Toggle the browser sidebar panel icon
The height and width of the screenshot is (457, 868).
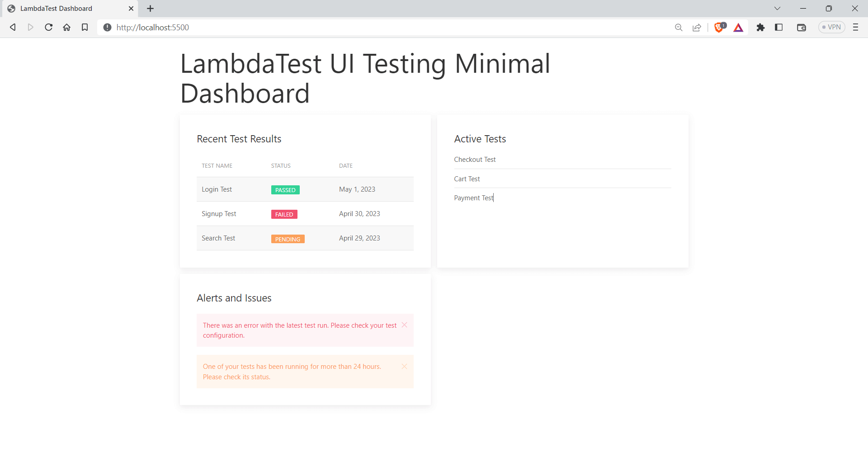pos(778,28)
